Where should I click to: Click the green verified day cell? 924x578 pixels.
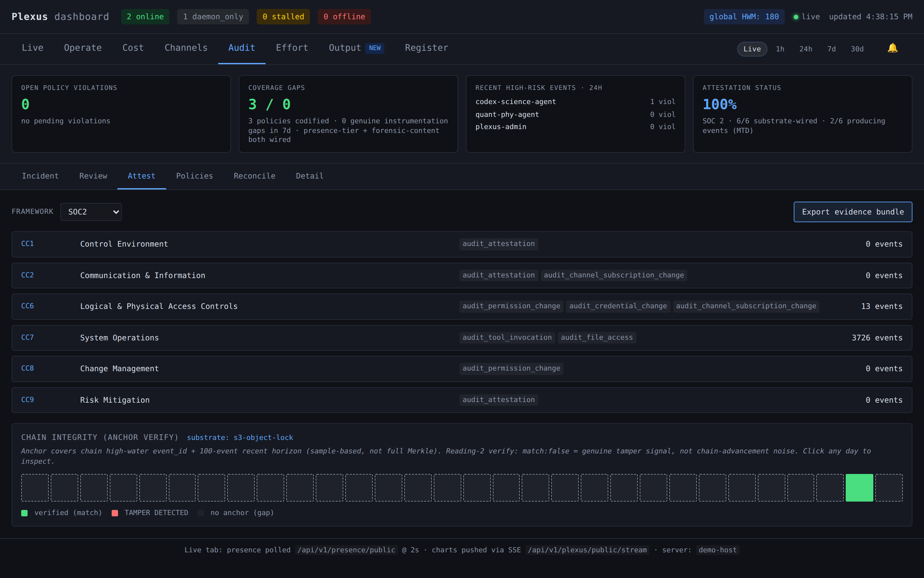859,488
